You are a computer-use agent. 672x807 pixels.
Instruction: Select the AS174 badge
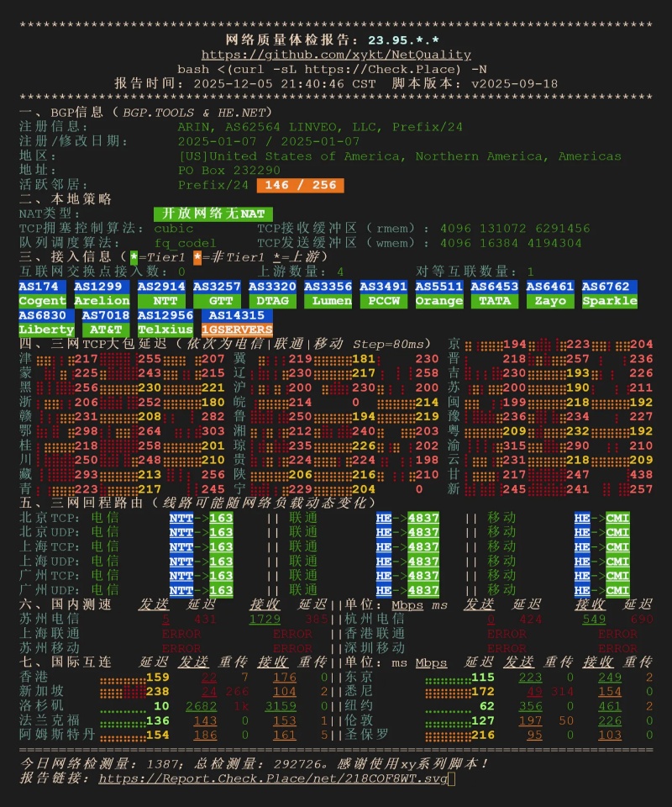click(x=43, y=287)
